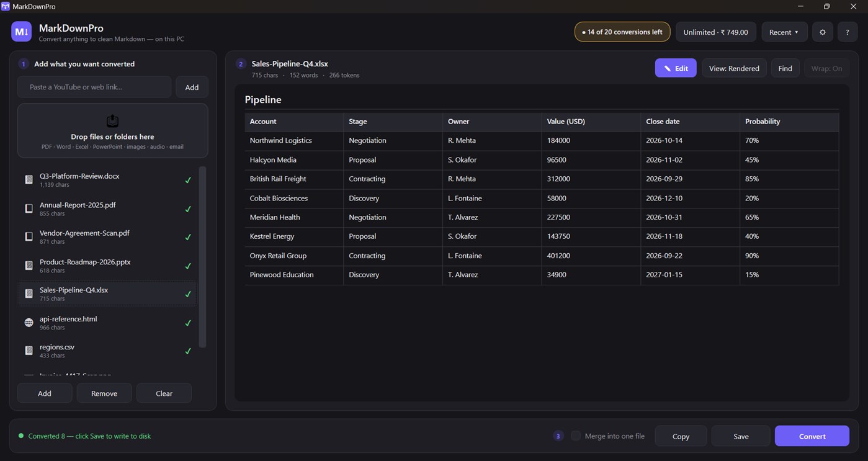The height and width of the screenshot is (461, 868).
Task: Select Vendor-Agreement-Scan.pdf in the file list
Action: click(x=108, y=237)
